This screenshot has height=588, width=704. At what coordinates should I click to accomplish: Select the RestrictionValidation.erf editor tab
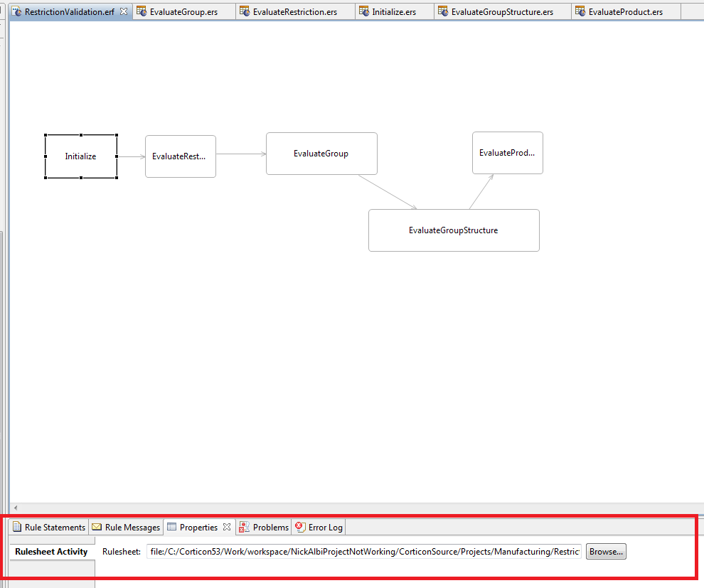coord(69,11)
